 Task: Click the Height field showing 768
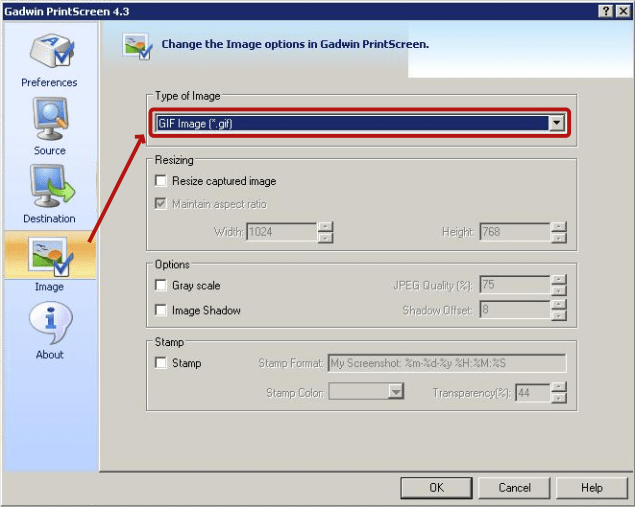[515, 232]
